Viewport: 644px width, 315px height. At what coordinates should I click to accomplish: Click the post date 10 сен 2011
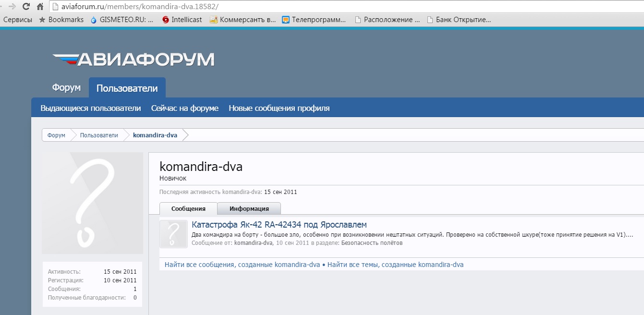tap(292, 243)
